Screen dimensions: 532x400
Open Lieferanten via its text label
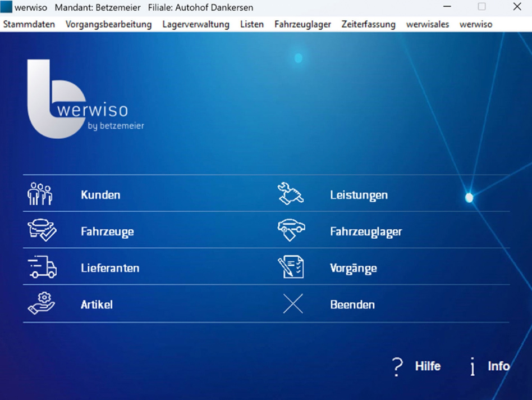(110, 268)
